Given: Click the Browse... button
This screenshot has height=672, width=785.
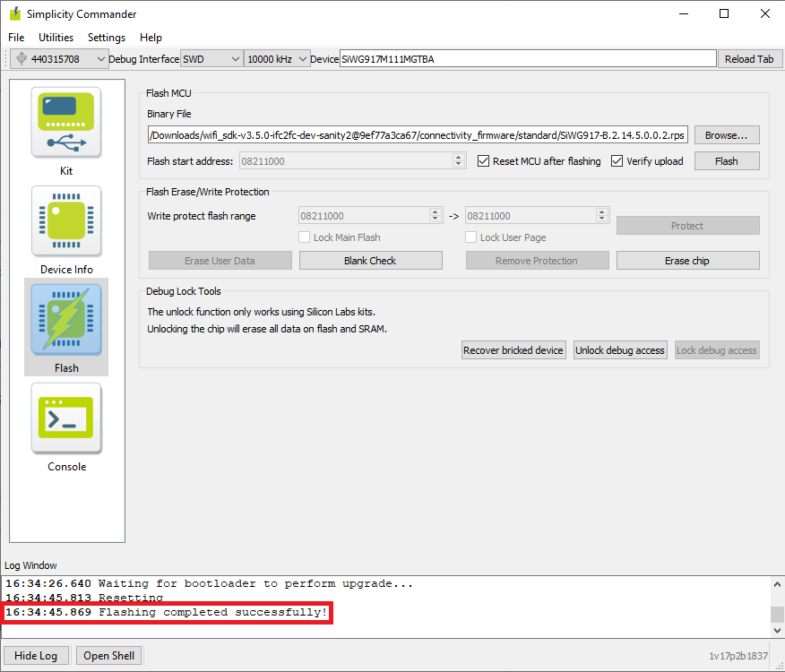Looking at the screenshot, I should [x=726, y=135].
